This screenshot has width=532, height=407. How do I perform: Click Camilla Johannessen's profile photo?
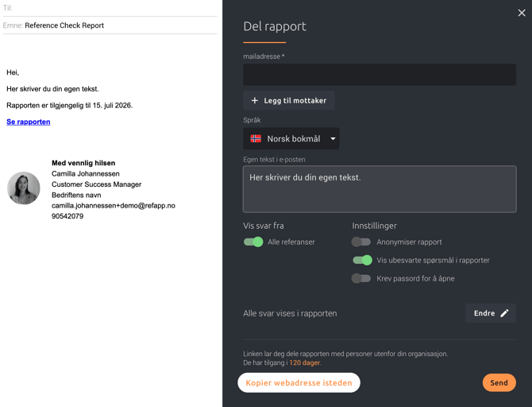coord(24,188)
